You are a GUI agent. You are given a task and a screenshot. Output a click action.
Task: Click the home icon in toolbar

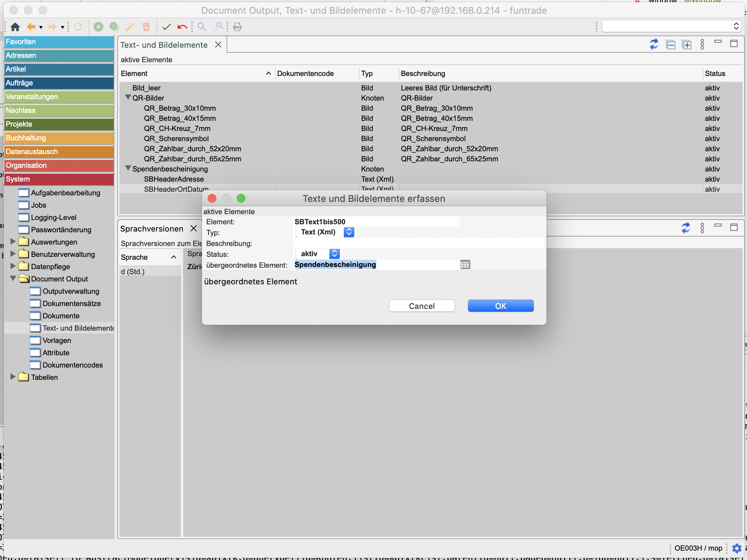pos(15,27)
